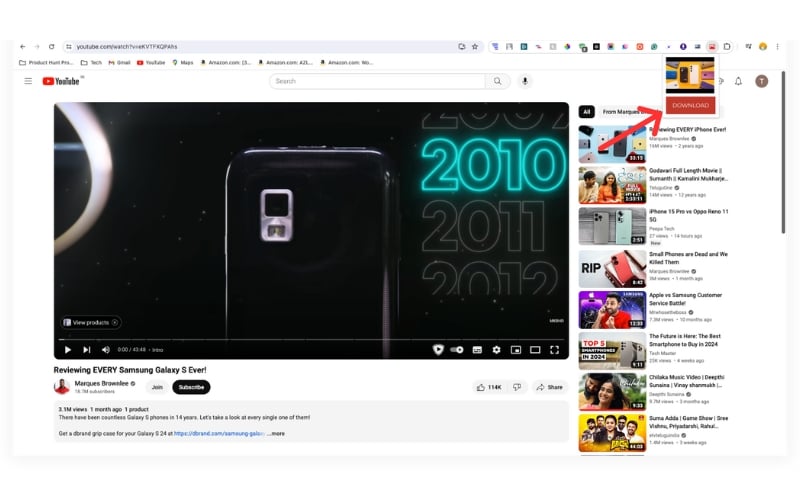Screen dimensions: 800x500
Task: Click the page's vertical scrollbar
Action: pos(783,153)
